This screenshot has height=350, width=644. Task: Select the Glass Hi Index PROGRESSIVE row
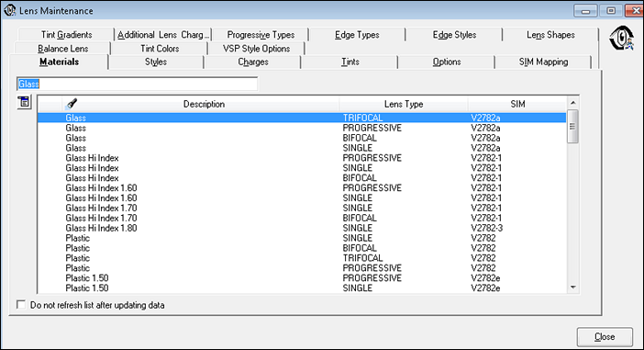tap(302, 158)
